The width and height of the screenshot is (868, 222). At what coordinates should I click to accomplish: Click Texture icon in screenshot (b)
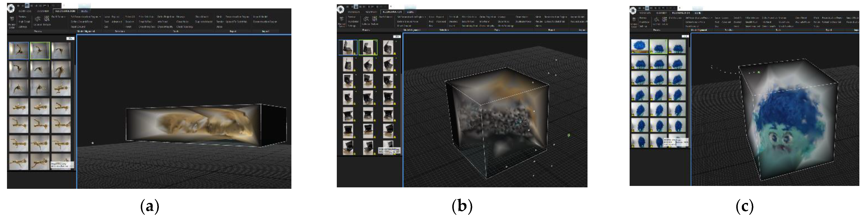pos(375,19)
